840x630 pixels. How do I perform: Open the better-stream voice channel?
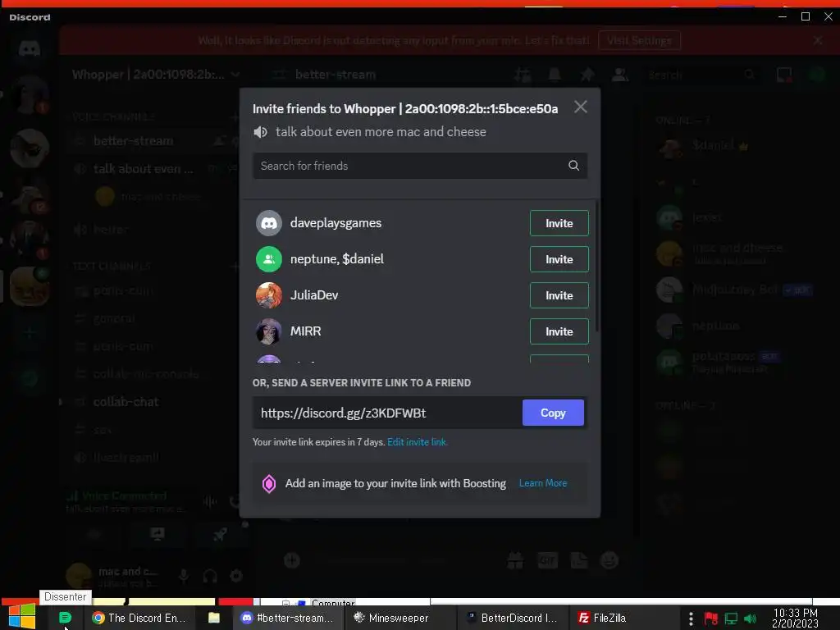133,141
